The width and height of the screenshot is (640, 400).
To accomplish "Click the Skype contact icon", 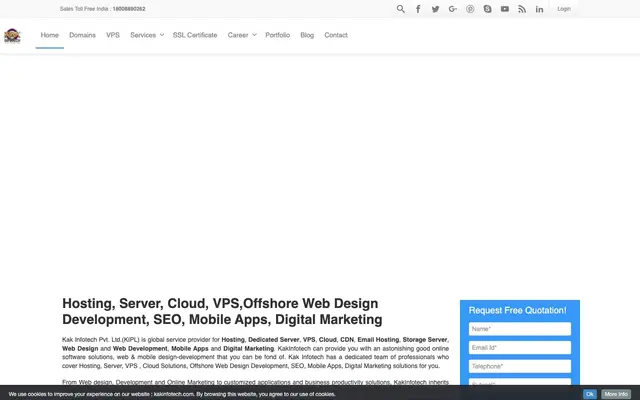I will click(x=487, y=9).
